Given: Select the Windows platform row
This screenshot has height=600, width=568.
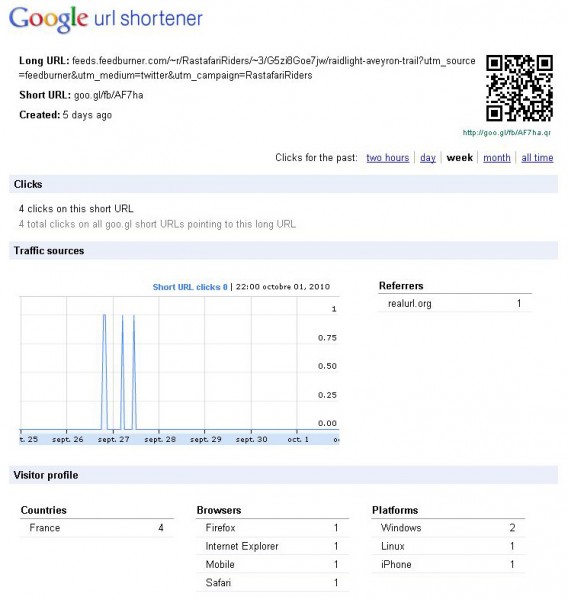Looking at the screenshot, I should [x=448, y=528].
